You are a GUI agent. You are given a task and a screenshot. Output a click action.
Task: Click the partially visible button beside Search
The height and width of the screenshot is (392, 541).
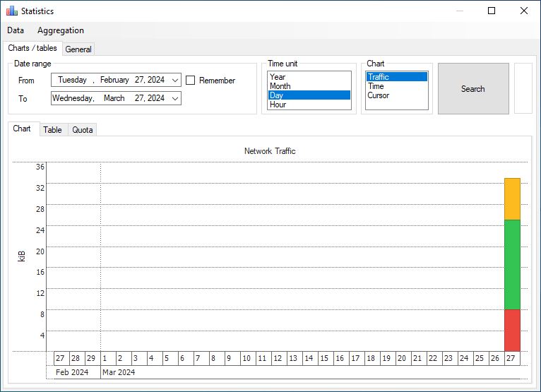click(x=523, y=88)
